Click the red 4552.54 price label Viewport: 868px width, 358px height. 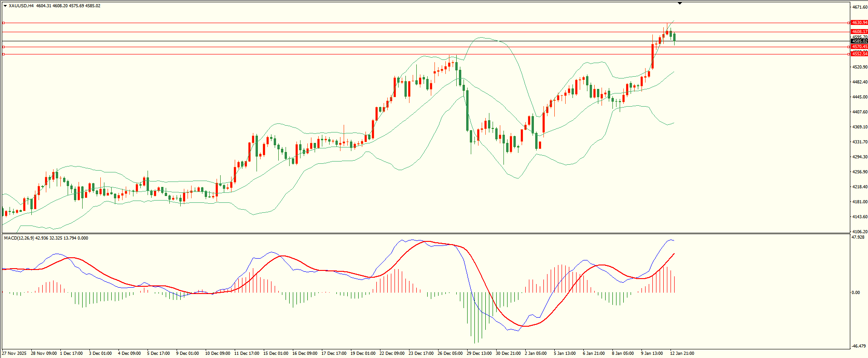coord(859,54)
